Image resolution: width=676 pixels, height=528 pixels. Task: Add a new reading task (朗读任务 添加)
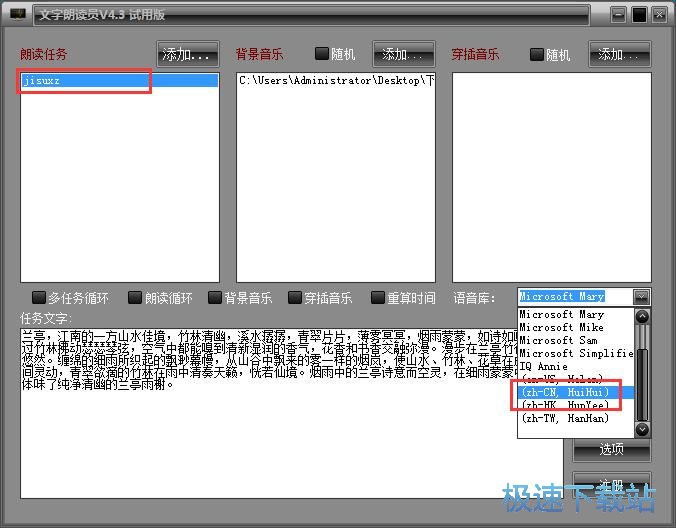tap(188, 54)
